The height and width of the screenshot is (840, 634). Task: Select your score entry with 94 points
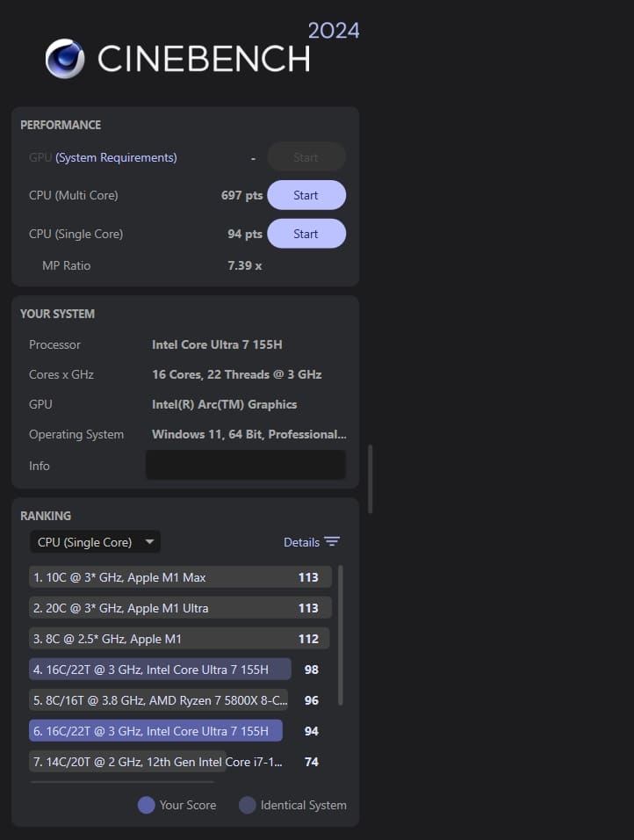[x=155, y=731]
